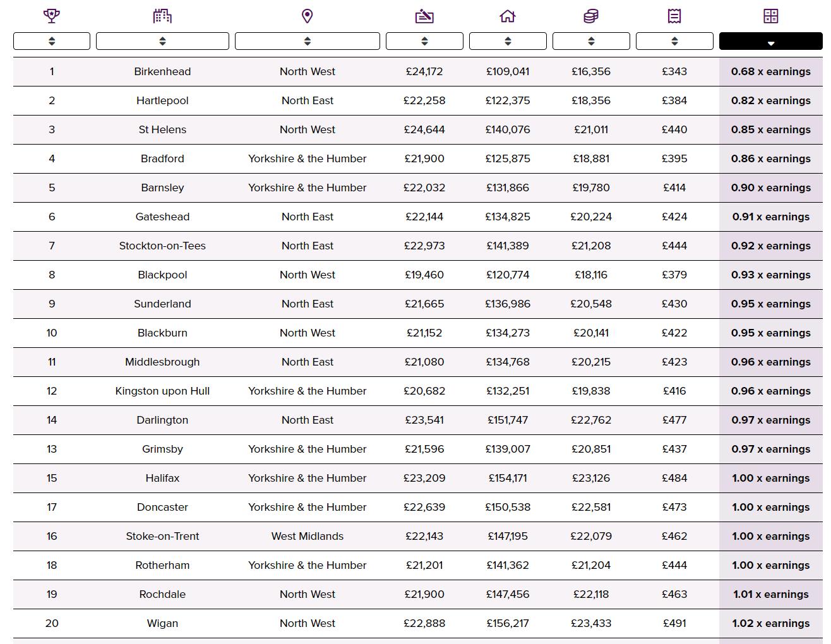The height and width of the screenshot is (644, 831).
Task: Click the coin stack deposit icon
Action: [x=591, y=16]
